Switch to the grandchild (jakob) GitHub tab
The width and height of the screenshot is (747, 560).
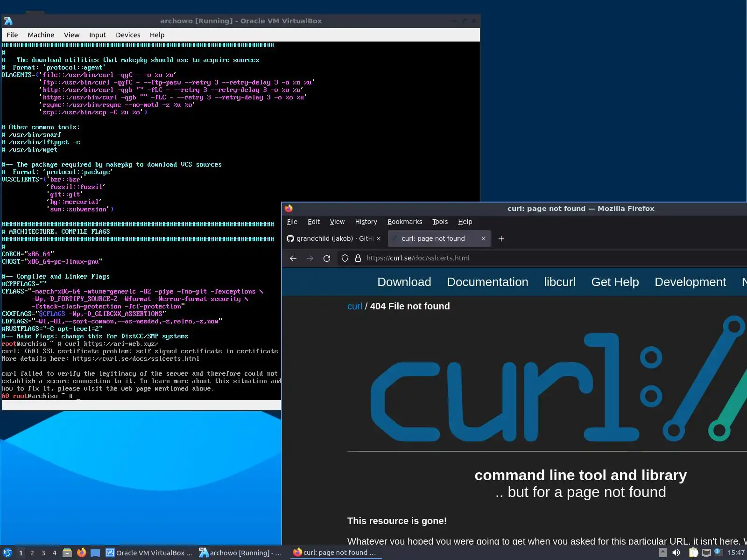pyautogui.click(x=334, y=238)
